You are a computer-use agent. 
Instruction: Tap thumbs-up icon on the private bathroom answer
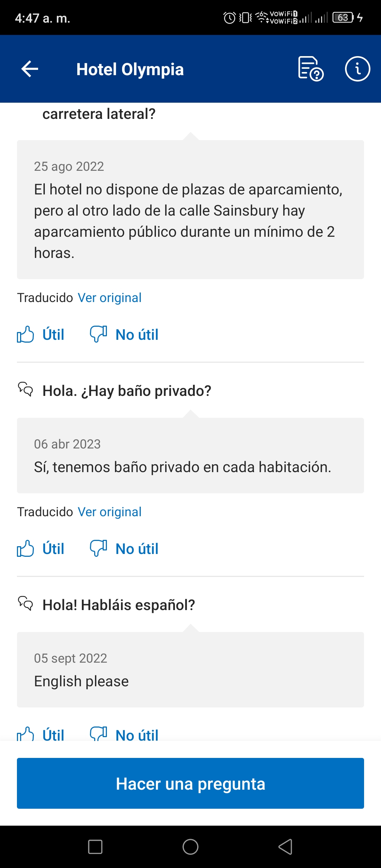(x=25, y=548)
